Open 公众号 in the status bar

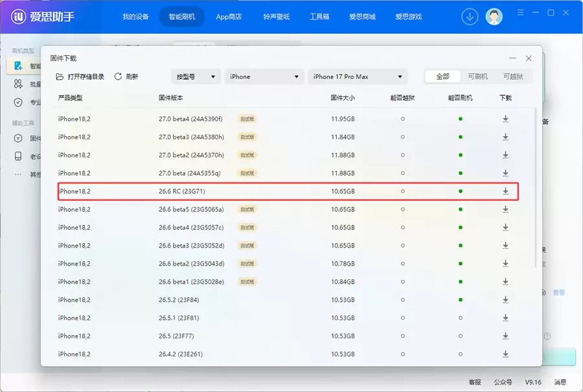(x=503, y=382)
